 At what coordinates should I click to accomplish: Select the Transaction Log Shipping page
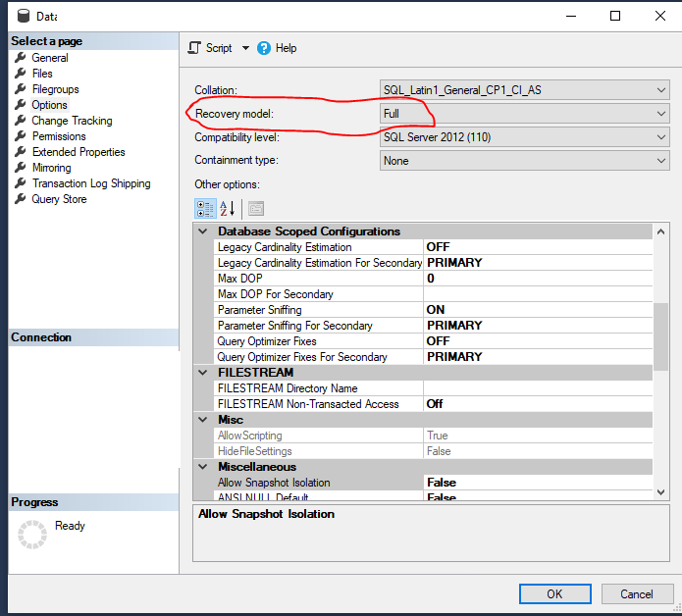[x=90, y=183]
